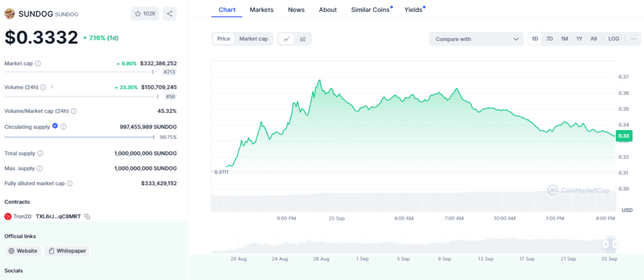Open the Total supply info icon
Screen dimensions: 644x280
pos(40,154)
